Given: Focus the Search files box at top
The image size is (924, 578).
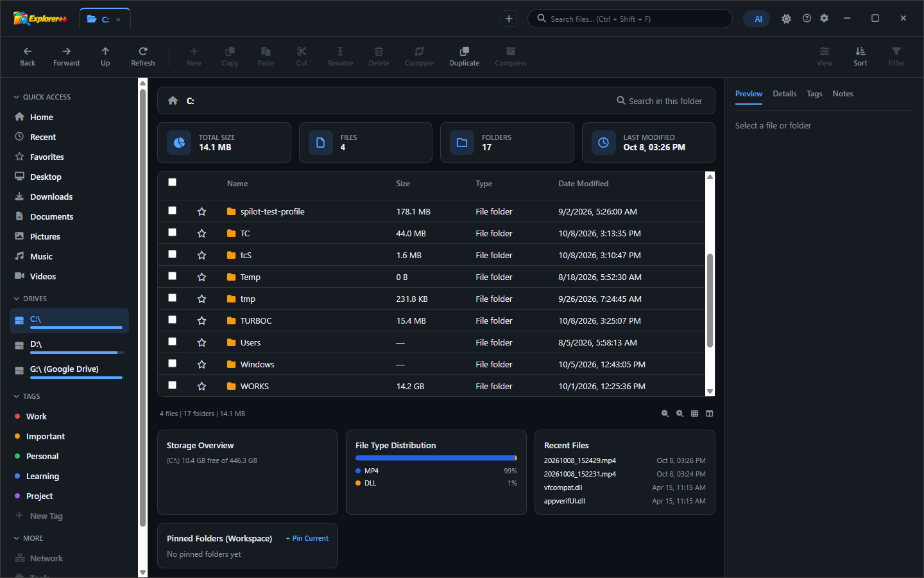Looking at the screenshot, I should pyautogui.click(x=630, y=19).
